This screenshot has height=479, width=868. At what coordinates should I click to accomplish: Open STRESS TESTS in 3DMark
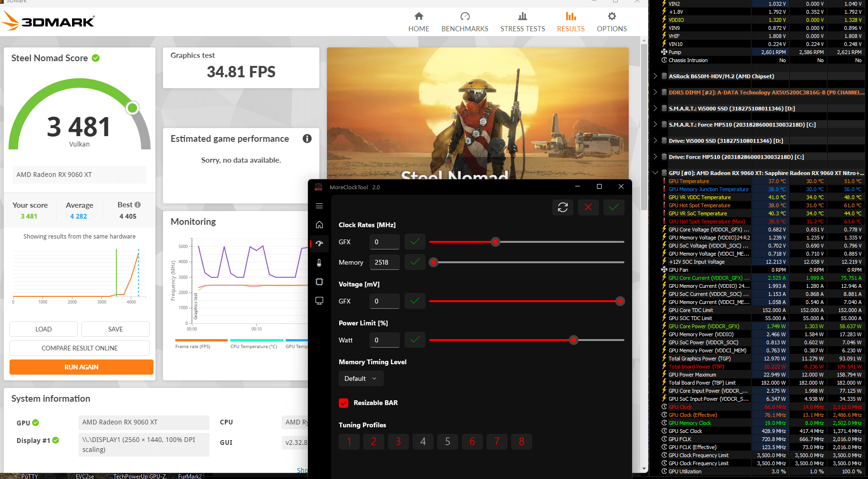tap(523, 22)
